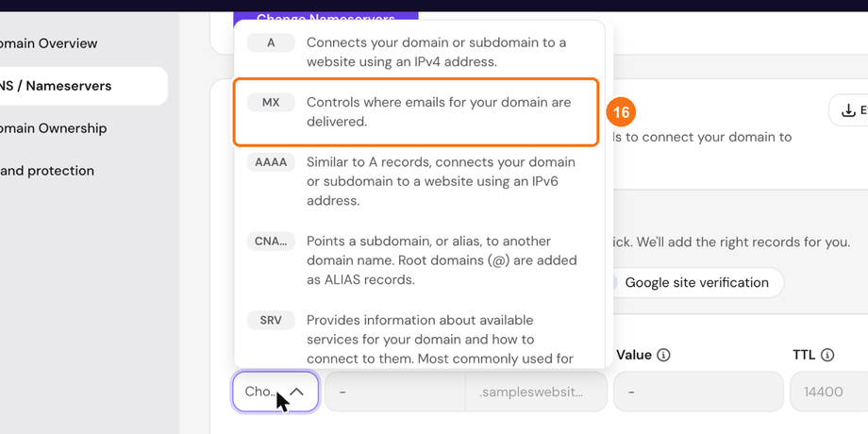Click the Value input field
This screenshot has width=868, height=434.
click(x=698, y=392)
